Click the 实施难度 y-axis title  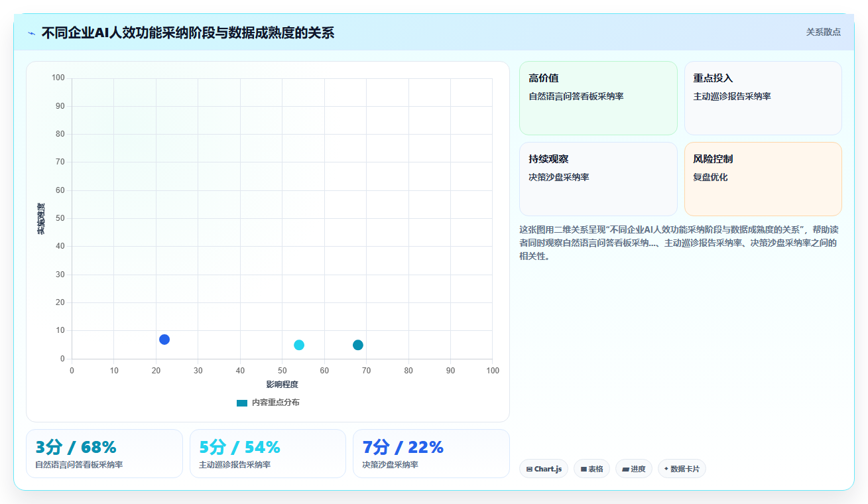point(41,218)
